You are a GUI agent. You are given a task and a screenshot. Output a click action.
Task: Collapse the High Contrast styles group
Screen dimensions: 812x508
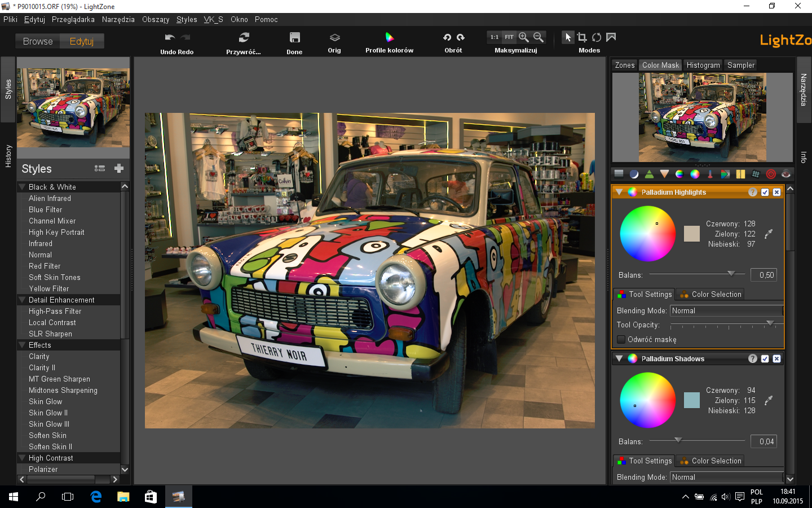click(23, 458)
